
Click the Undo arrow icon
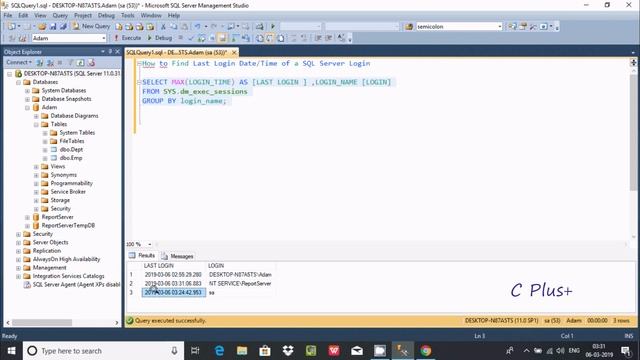click(197, 26)
